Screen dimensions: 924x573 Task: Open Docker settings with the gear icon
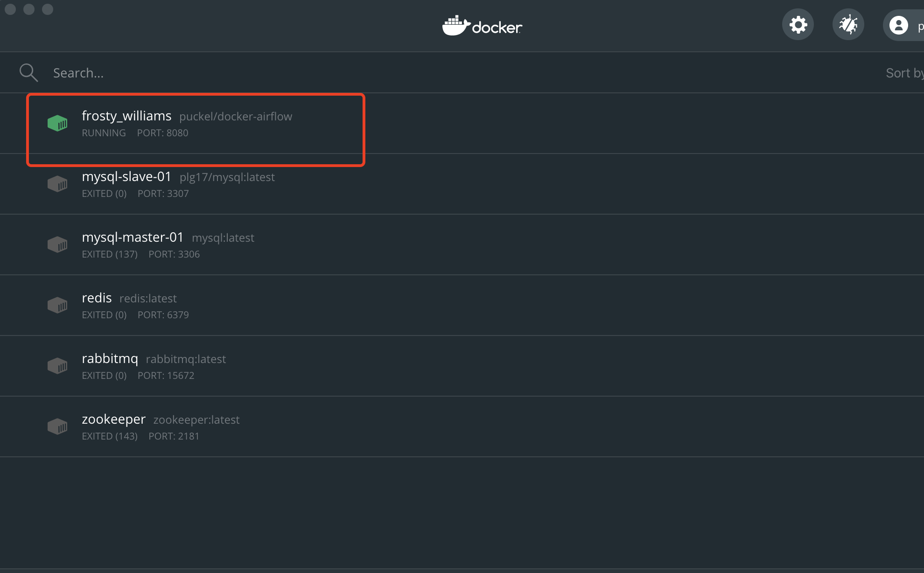coord(797,24)
